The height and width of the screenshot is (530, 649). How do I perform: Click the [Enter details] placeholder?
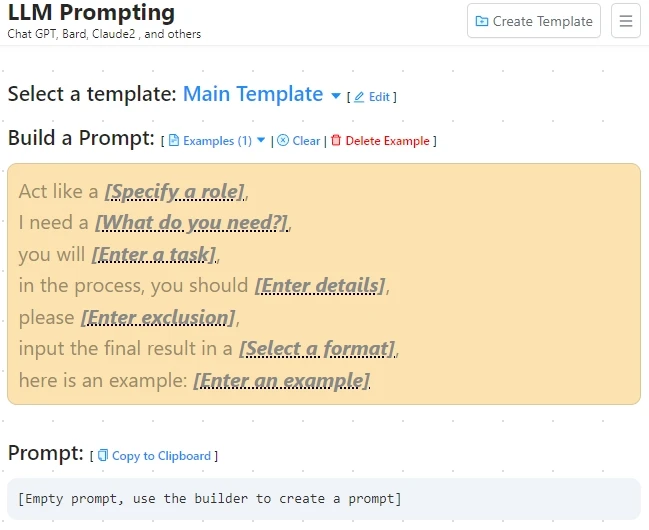click(x=320, y=286)
